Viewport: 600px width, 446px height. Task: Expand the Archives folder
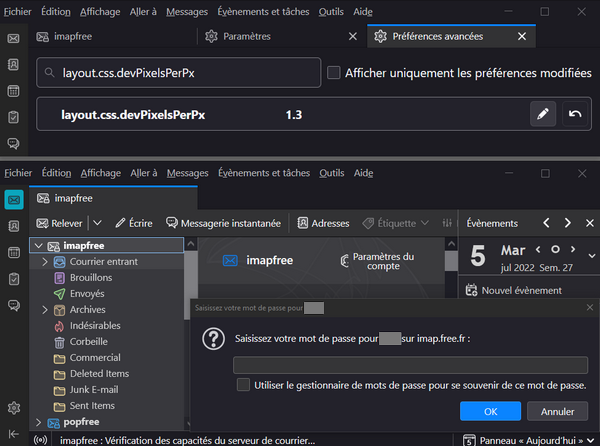(45, 310)
